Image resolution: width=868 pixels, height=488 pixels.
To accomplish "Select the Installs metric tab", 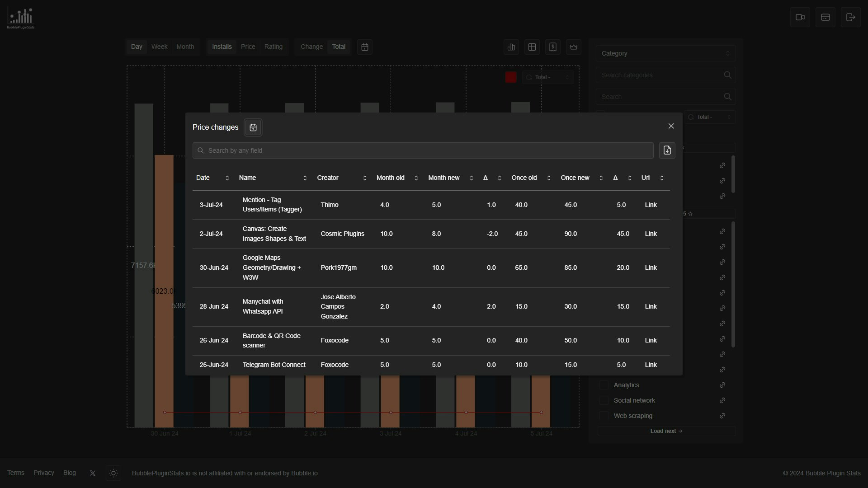I will click(x=222, y=47).
